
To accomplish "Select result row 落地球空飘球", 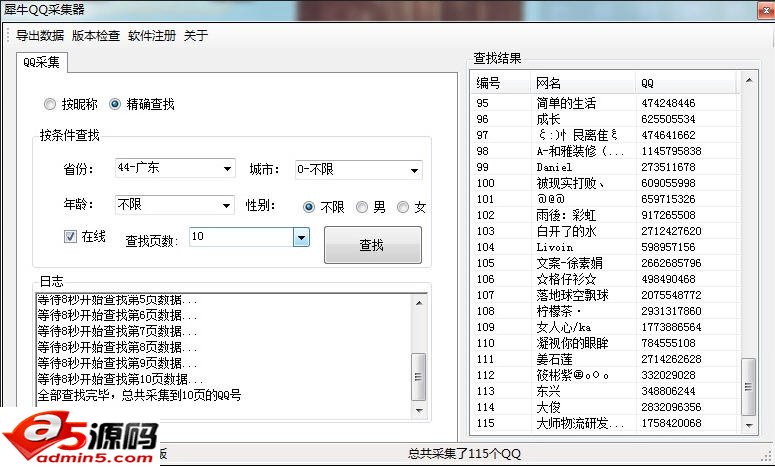I will (605, 295).
